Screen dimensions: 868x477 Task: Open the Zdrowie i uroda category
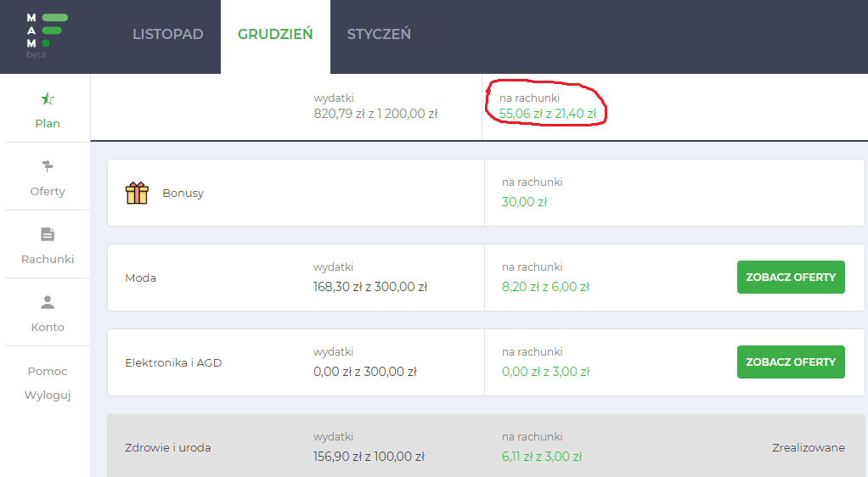tap(168, 448)
